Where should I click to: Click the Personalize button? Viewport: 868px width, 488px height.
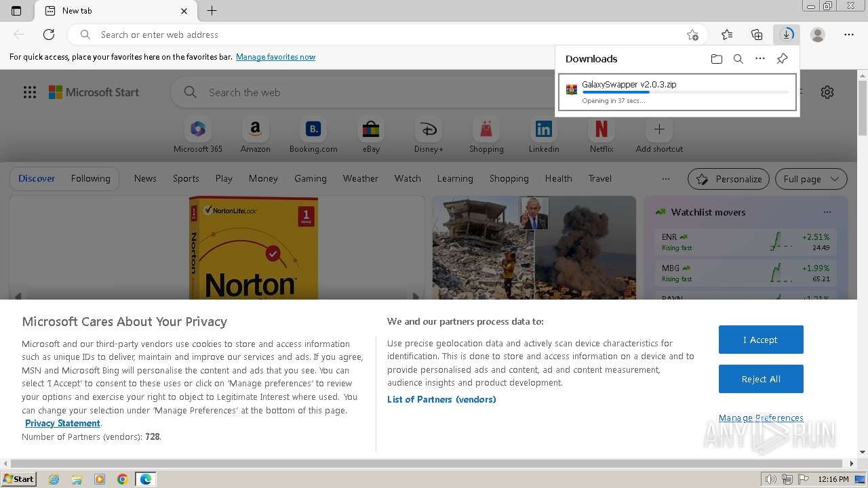coord(728,179)
